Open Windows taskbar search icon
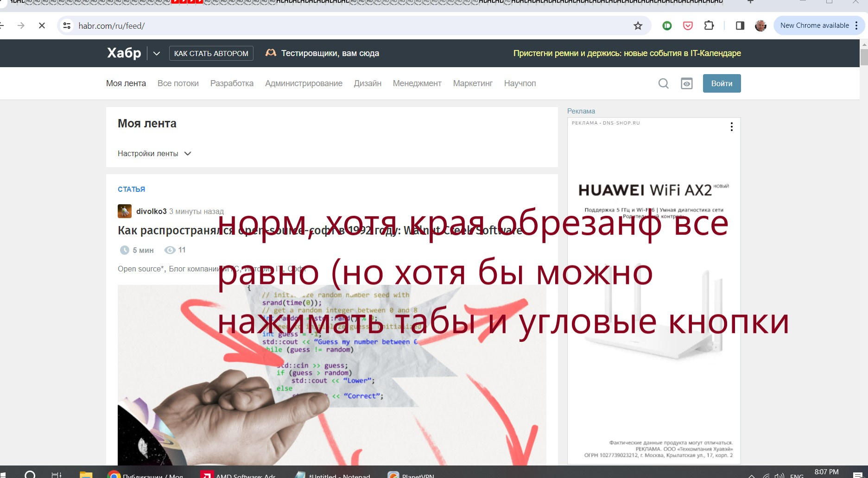Screen dimensions: 868x478 [30, 475]
